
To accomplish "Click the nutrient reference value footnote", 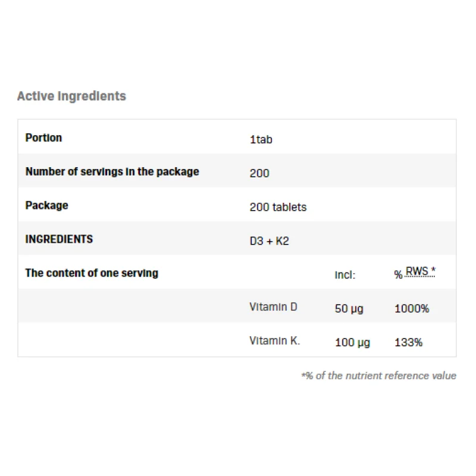I will pyautogui.click(x=378, y=375).
